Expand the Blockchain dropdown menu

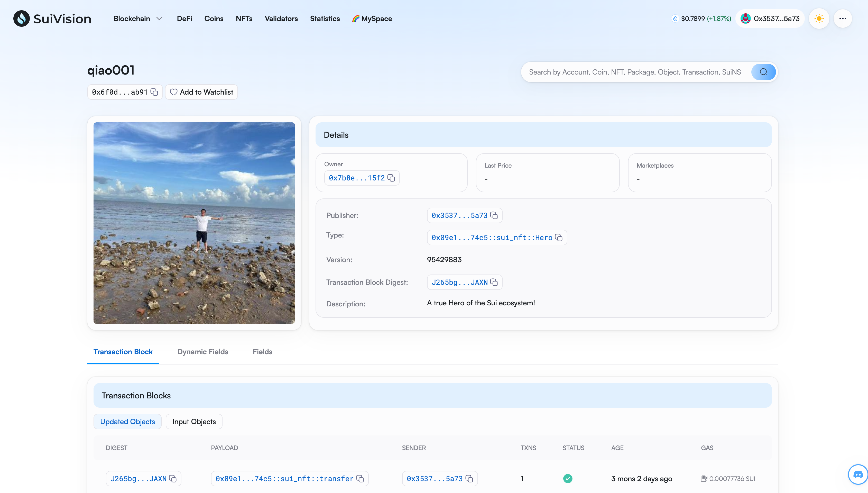click(138, 19)
